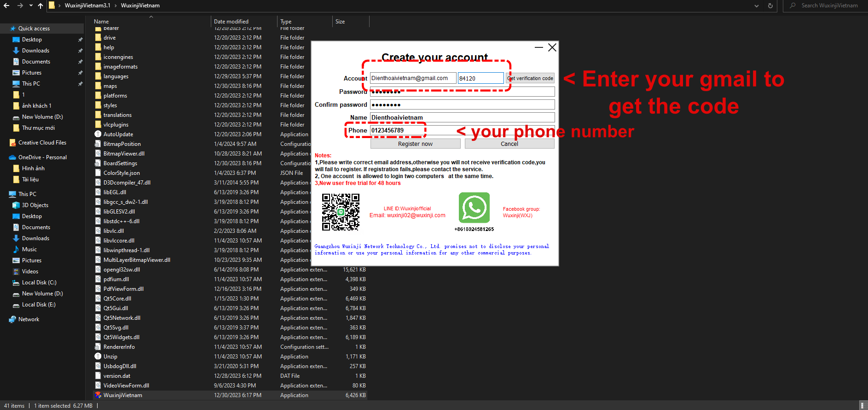Click the AutoUpdate application icon
The height and width of the screenshot is (410, 868).
(x=98, y=134)
